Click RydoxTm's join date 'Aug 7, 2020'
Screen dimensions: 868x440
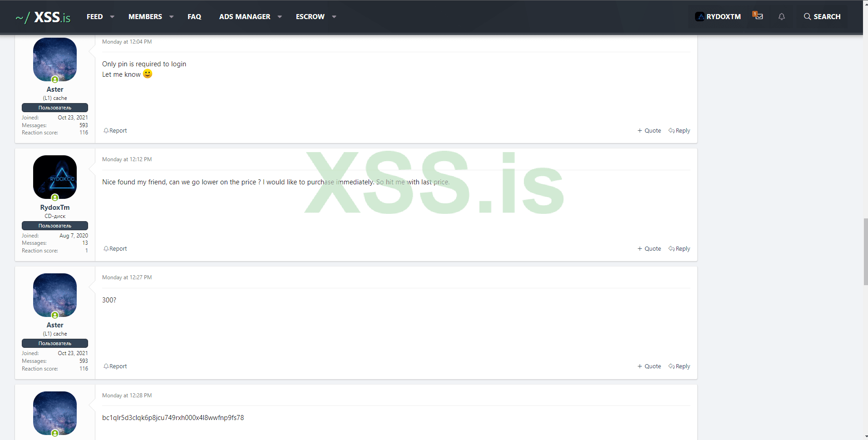74,236
